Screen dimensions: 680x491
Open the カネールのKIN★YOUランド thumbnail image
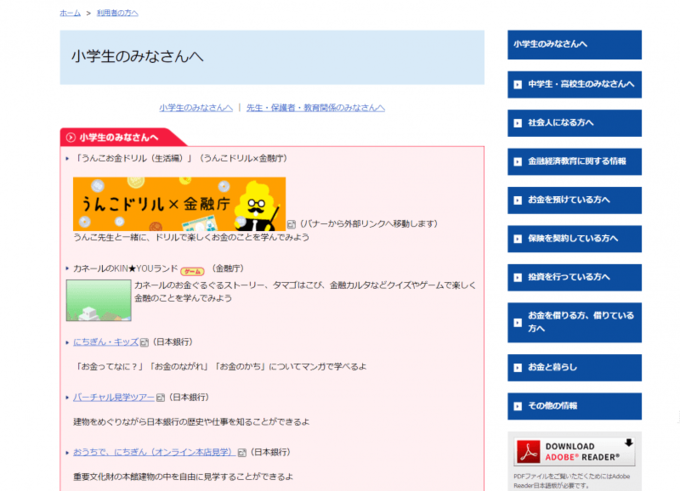coord(98,300)
